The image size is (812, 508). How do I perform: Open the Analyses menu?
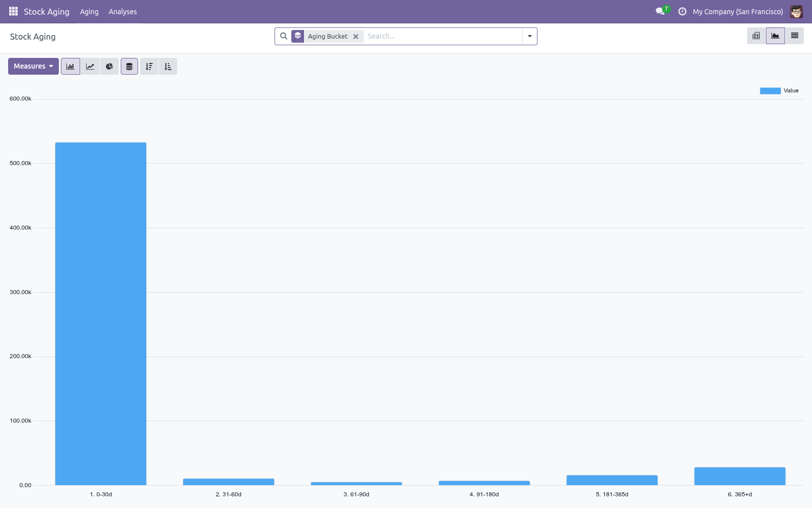pos(123,11)
